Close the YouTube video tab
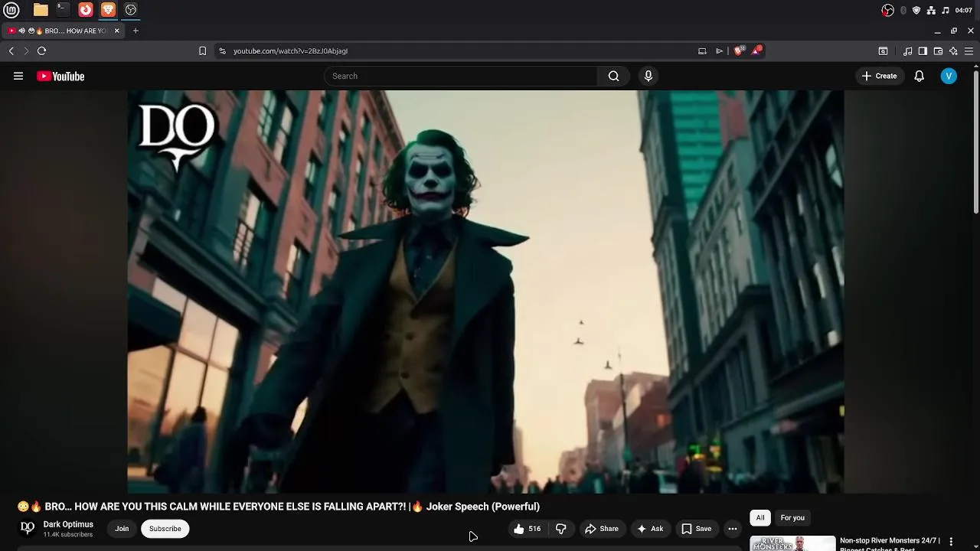The height and width of the screenshot is (551, 980). (x=116, y=31)
